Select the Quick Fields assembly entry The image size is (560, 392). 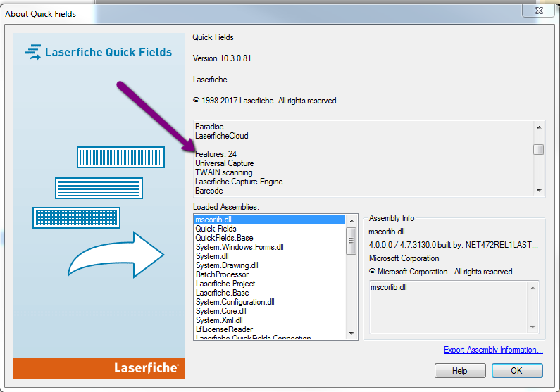click(270, 229)
